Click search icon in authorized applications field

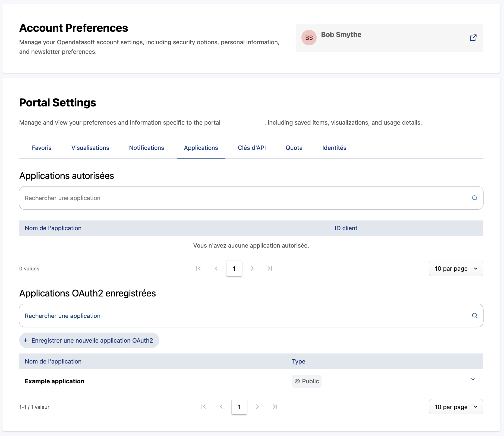click(474, 198)
